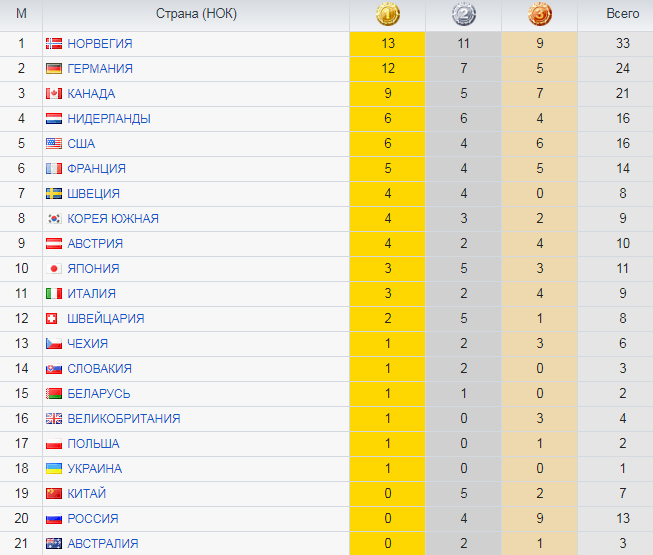Click the Norway flag icon
This screenshot has height=555, width=653.
point(55,44)
